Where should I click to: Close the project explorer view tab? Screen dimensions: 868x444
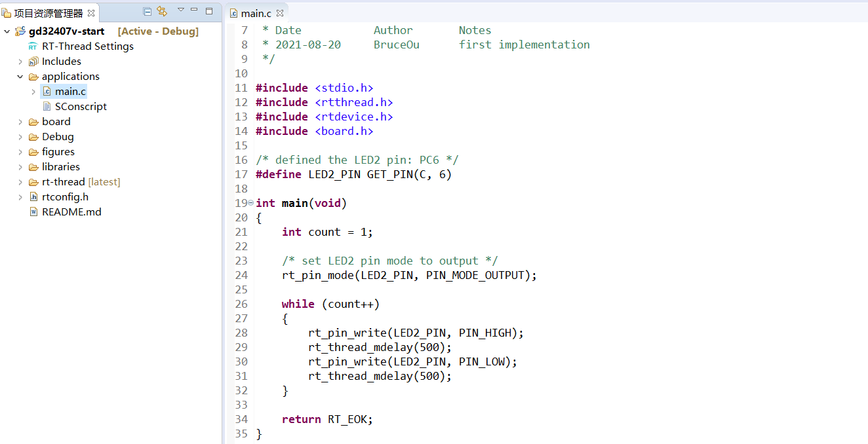(91, 13)
